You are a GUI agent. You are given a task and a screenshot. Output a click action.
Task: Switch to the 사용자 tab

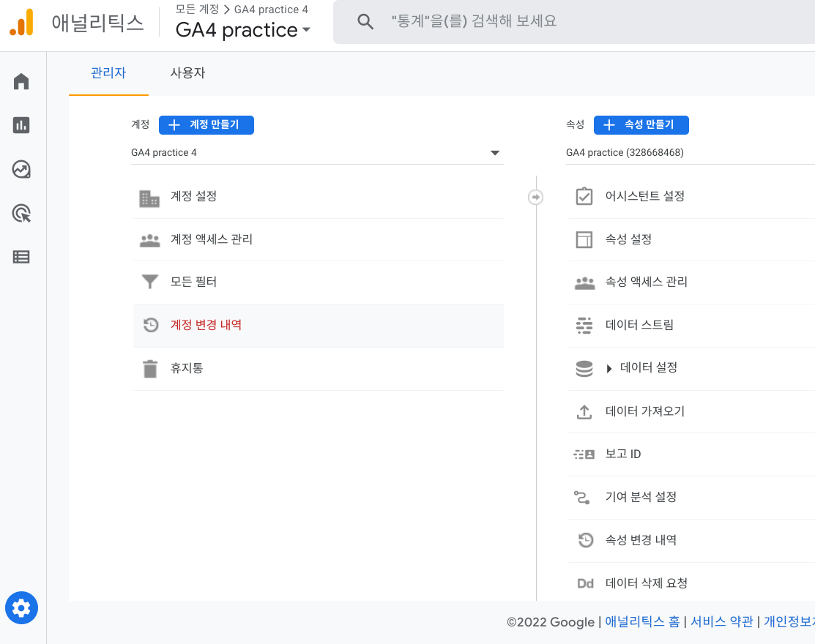(x=187, y=73)
